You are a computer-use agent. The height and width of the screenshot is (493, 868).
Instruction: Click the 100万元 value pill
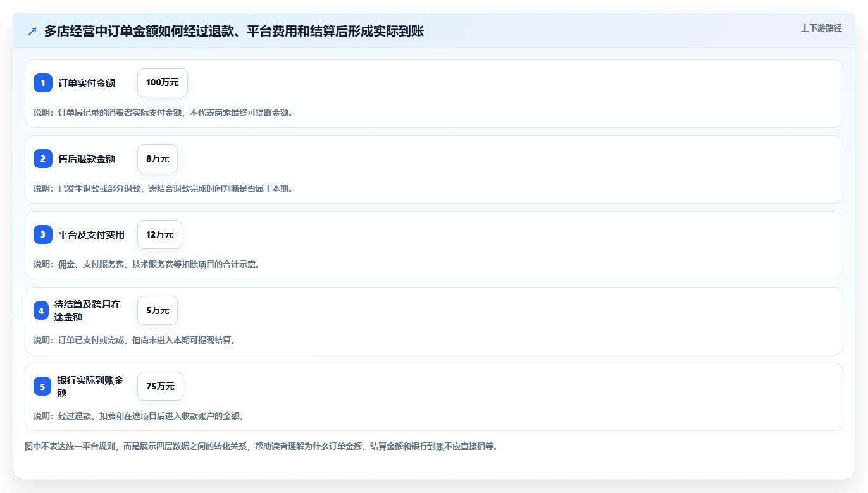163,83
